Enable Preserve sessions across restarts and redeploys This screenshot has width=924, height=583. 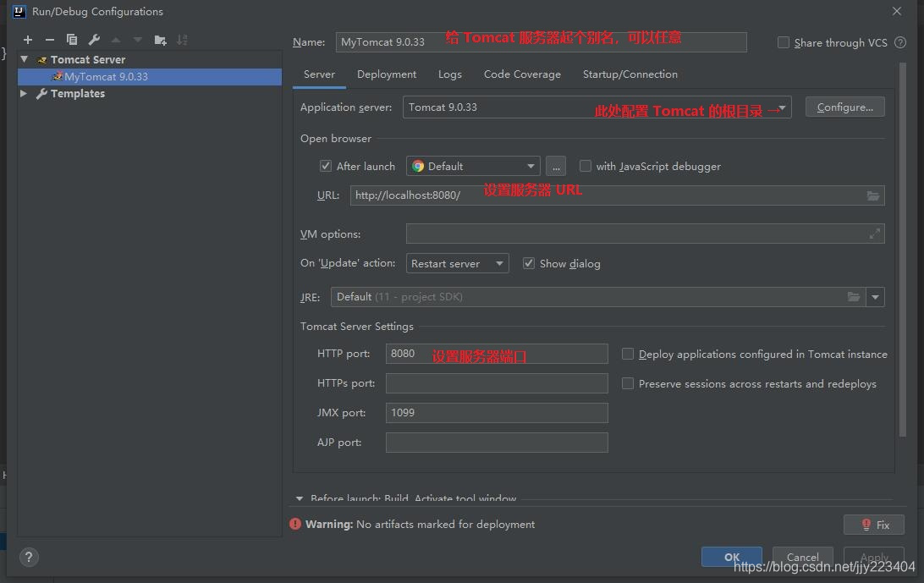tap(628, 384)
